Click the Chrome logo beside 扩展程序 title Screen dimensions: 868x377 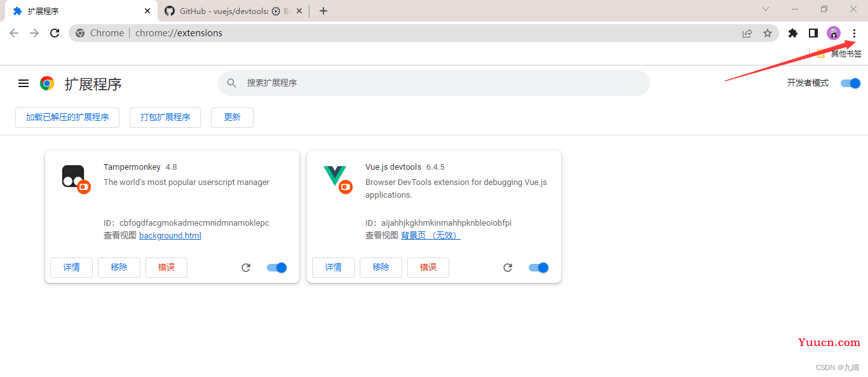tap(47, 83)
